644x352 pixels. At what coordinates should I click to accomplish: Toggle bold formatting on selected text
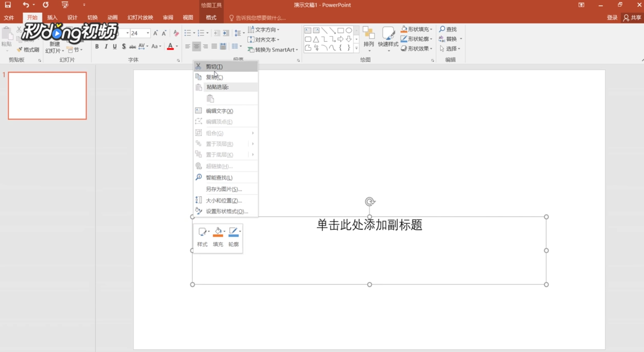point(97,47)
